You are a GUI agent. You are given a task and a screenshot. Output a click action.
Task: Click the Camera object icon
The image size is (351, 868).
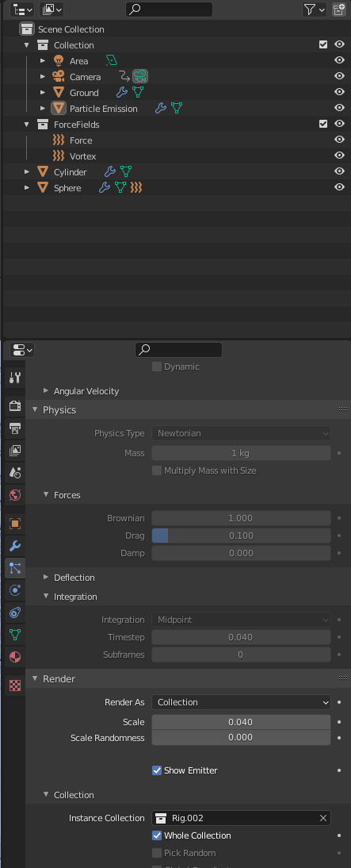59,76
